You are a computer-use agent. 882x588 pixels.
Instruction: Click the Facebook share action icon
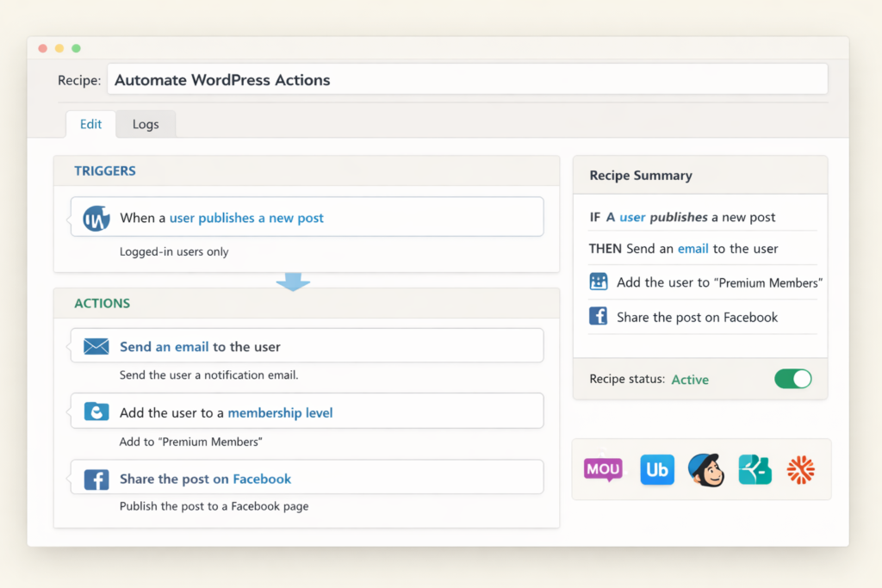click(96, 477)
